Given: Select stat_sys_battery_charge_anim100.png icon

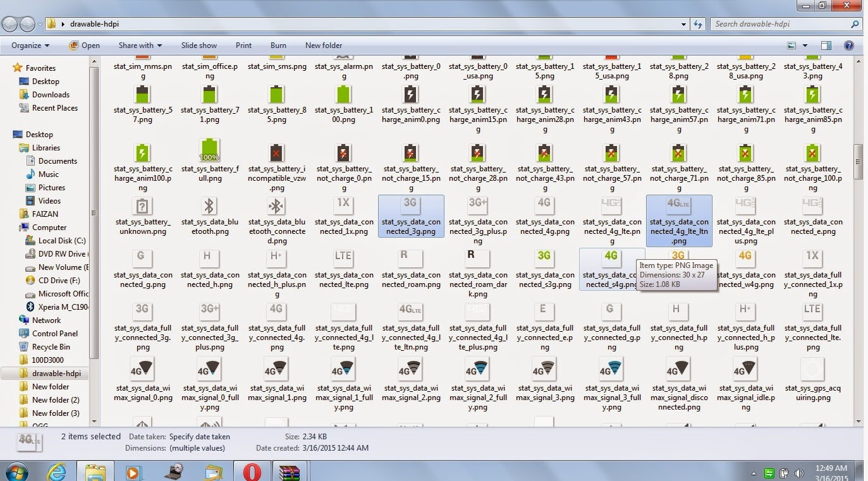Looking at the screenshot, I should pyautogui.click(x=142, y=152).
